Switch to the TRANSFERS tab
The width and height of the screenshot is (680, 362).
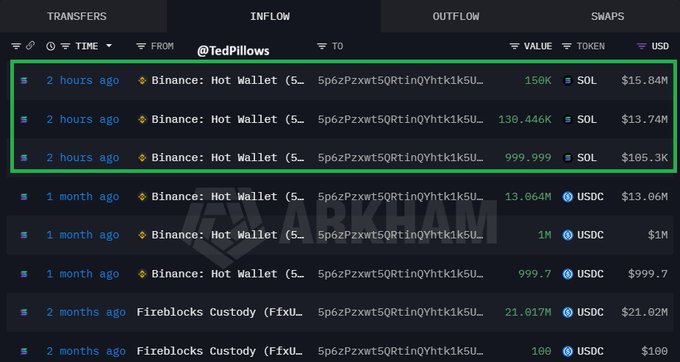click(x=77, y=16)
